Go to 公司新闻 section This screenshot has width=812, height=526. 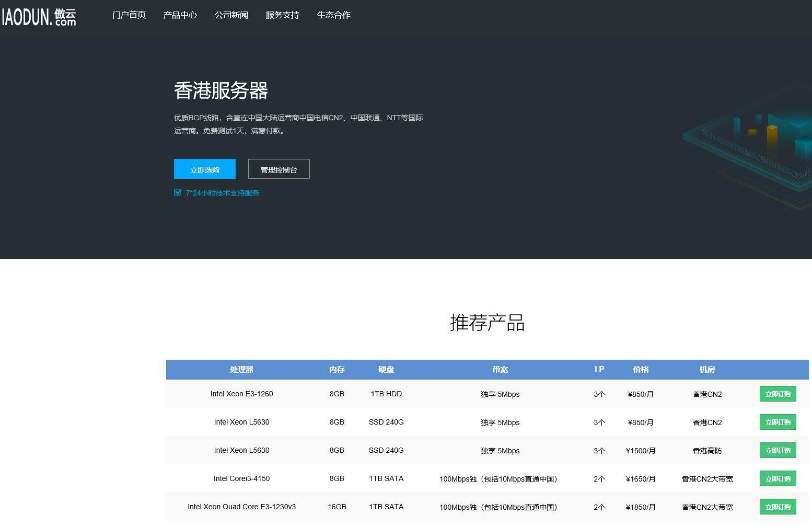point(231,15)
